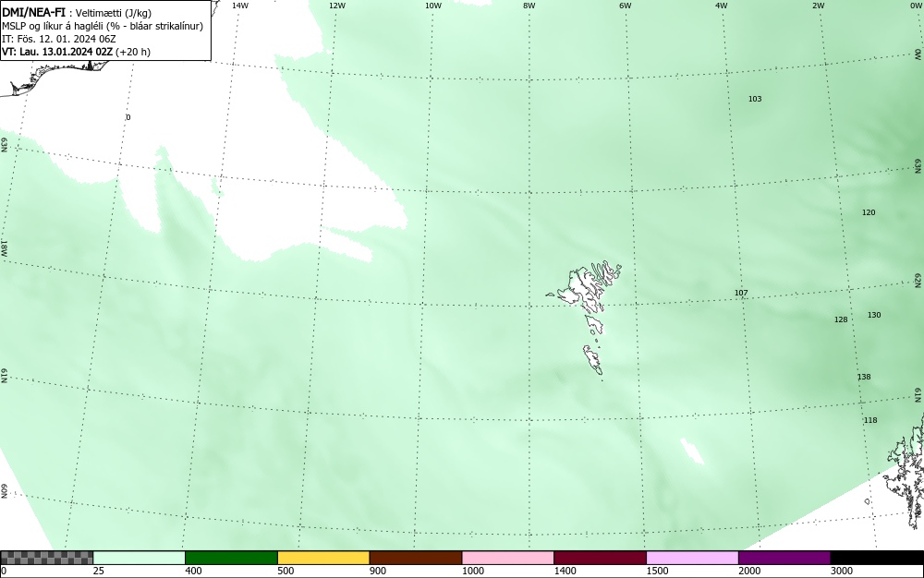The width and height of the screenshot is (924, 578).
Task: Click the light green 25-400 legend swatch
Action: click(140, 558)
